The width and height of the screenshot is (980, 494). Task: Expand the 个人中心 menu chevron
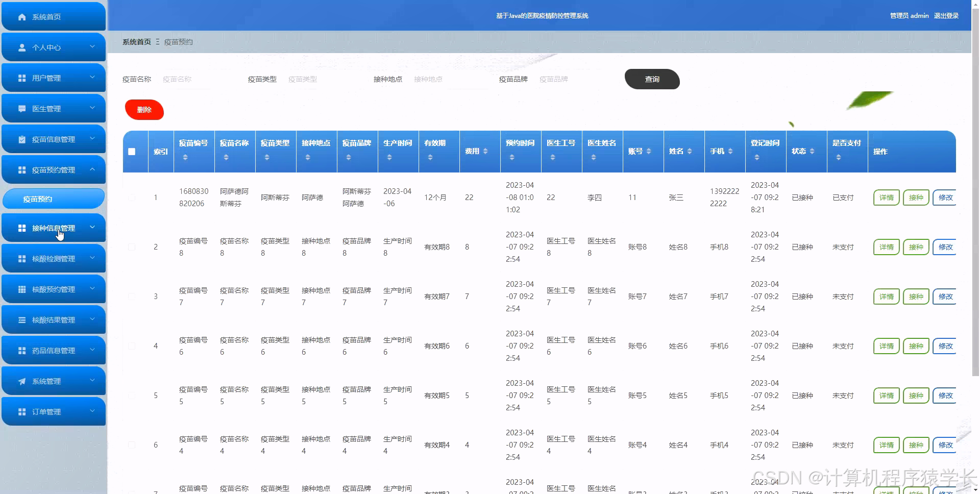click(92, 46)
